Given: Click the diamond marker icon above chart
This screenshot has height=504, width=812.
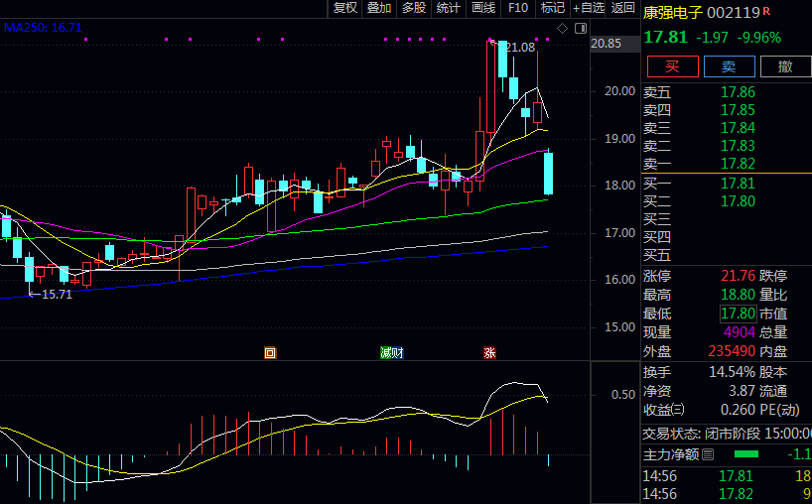Looking at the screenshot, I should (563, 28).
